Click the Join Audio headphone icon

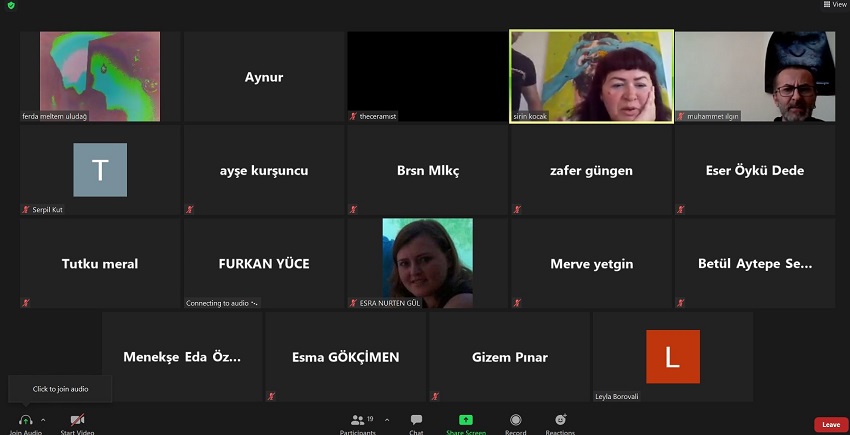[25, 420]
